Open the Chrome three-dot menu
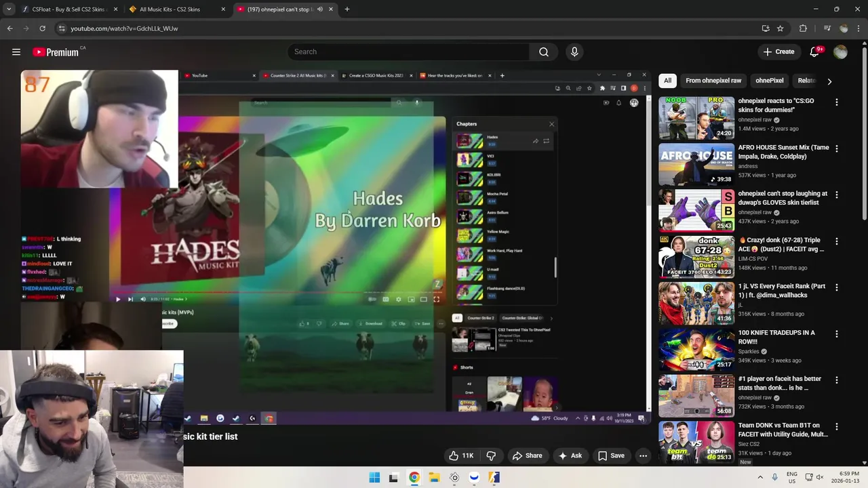The height and width of the screenshot is (488, 868). pos(859,28)
